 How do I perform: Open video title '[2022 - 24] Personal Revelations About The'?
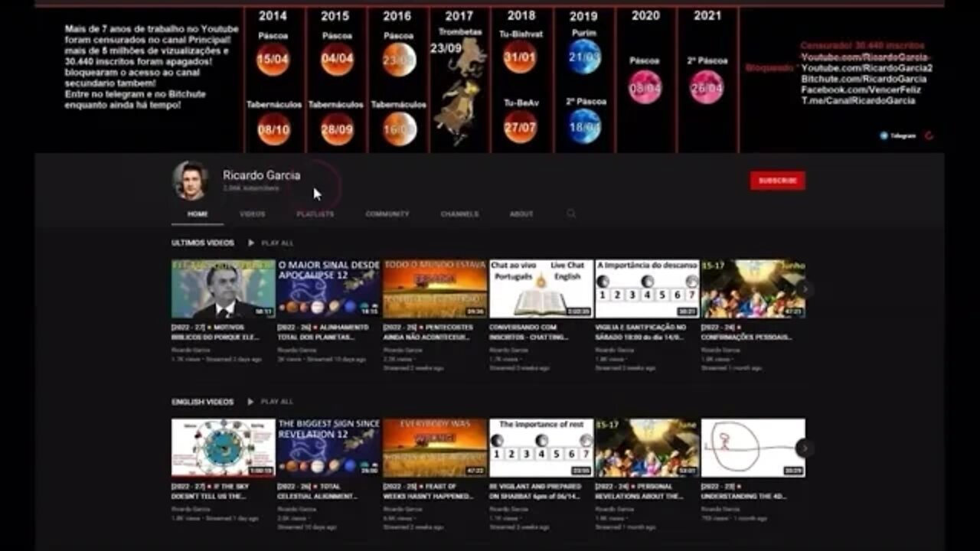tap(639, 491)
